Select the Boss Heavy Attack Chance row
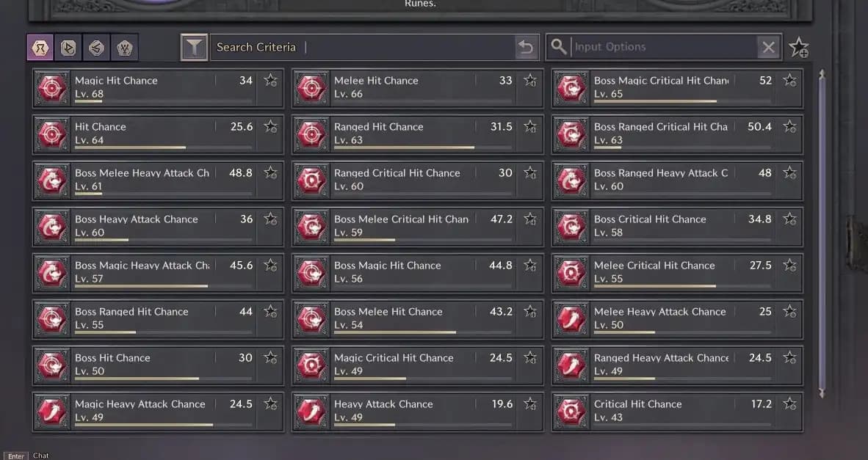 click(147, 225)
